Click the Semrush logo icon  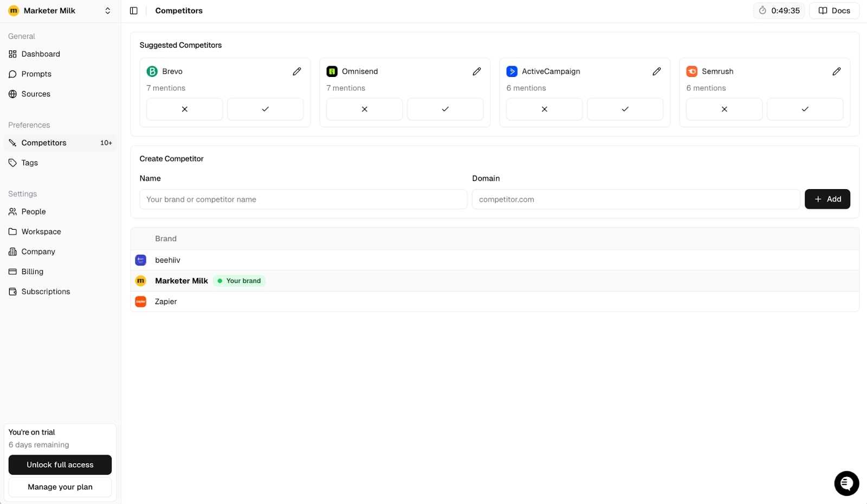[692, 72]
